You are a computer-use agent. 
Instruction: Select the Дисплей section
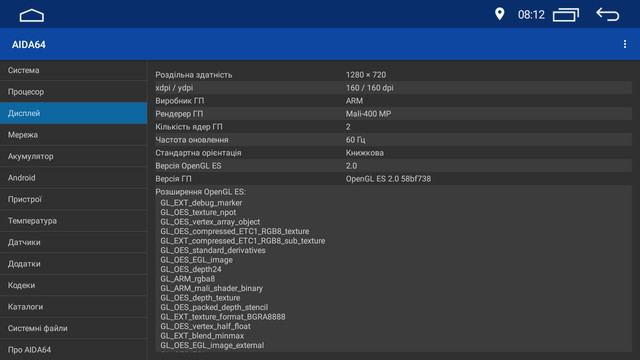73,113
